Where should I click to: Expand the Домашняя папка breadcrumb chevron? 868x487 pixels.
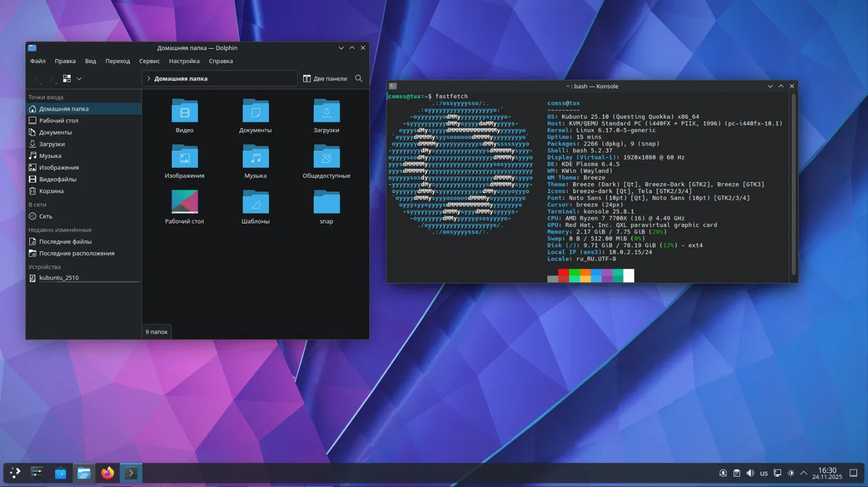149,79
